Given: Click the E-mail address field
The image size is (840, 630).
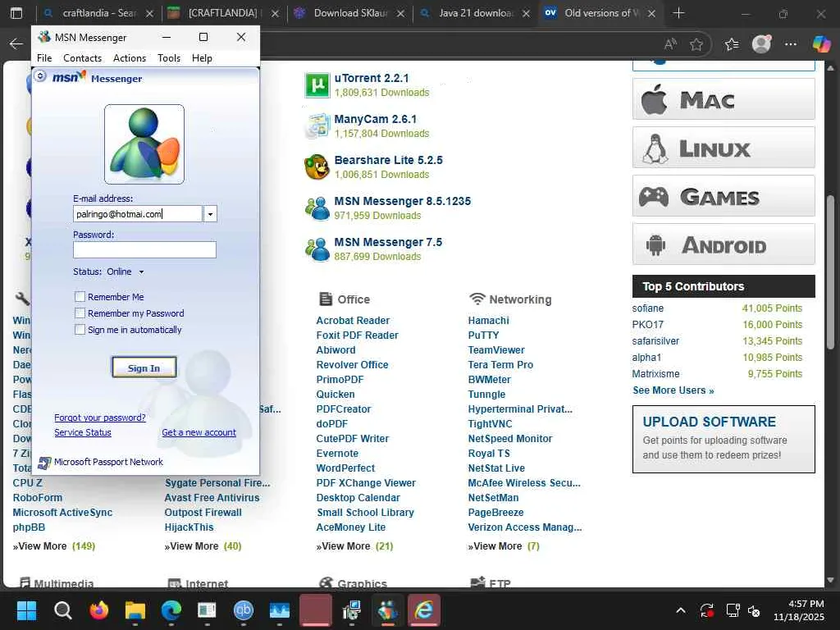Looking at the screenshot, I should pyautogui.click(x=138, y=214).
